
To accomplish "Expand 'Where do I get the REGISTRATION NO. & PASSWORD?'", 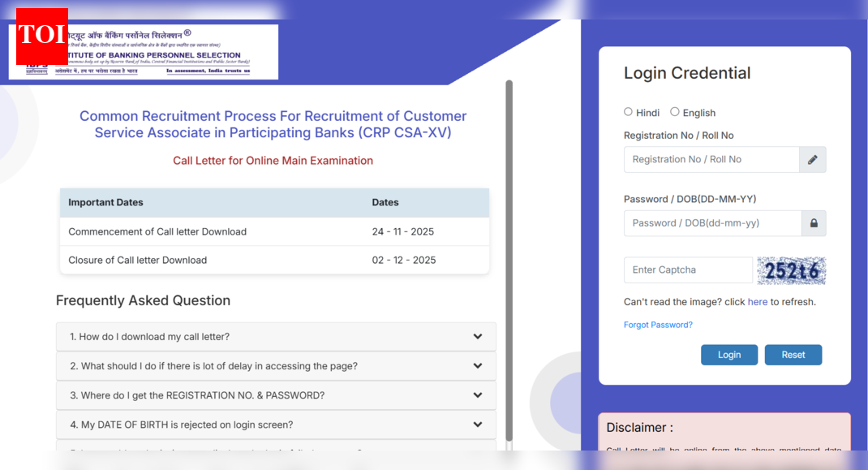I will [x=276, y=396].
